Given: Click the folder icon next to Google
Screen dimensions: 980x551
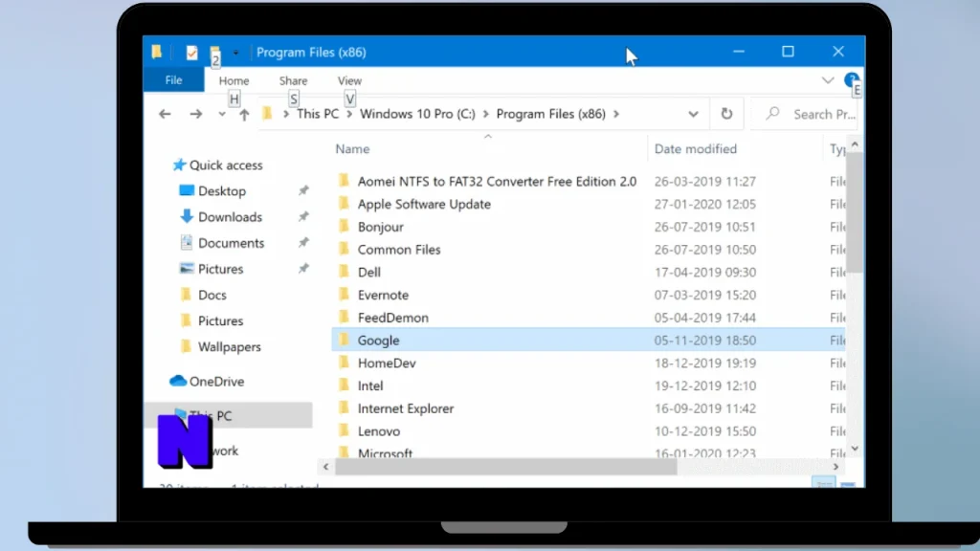Looking at the screenshot, I should click(344, 340).
